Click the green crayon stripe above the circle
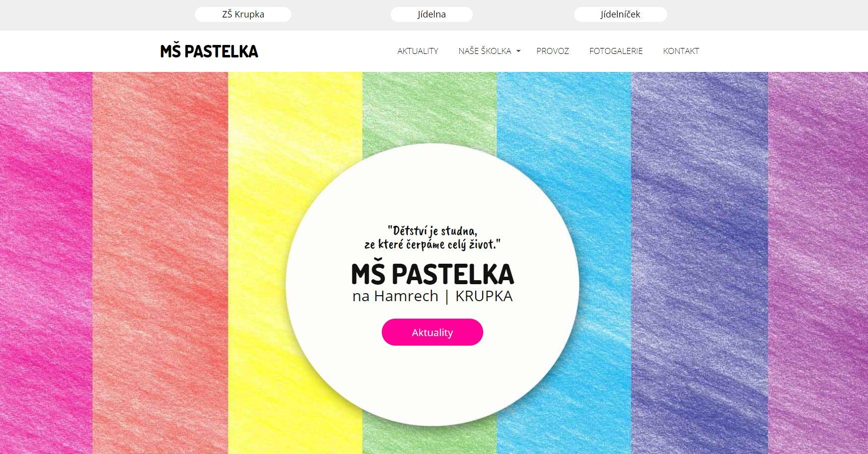Screen dimensions: 868x454 click(430, 107)
